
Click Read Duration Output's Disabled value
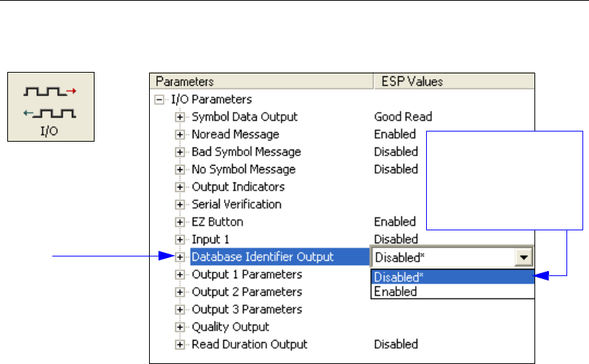coord(396,344)
